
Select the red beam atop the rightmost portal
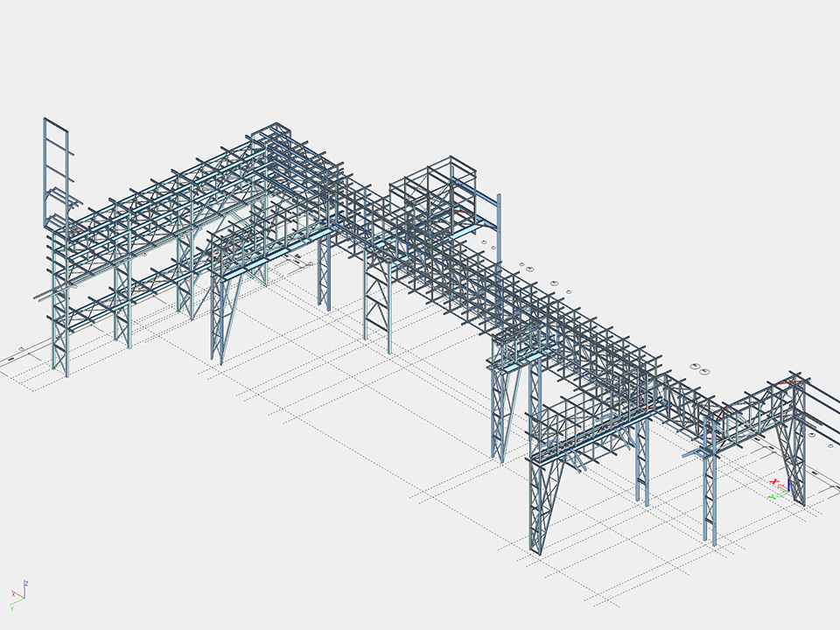[786, 382]
